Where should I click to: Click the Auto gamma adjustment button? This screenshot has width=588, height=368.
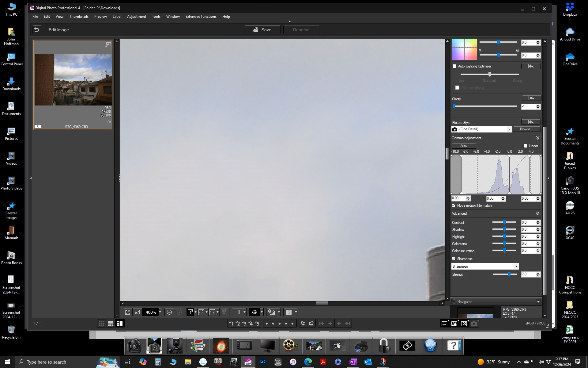point(463,146)
